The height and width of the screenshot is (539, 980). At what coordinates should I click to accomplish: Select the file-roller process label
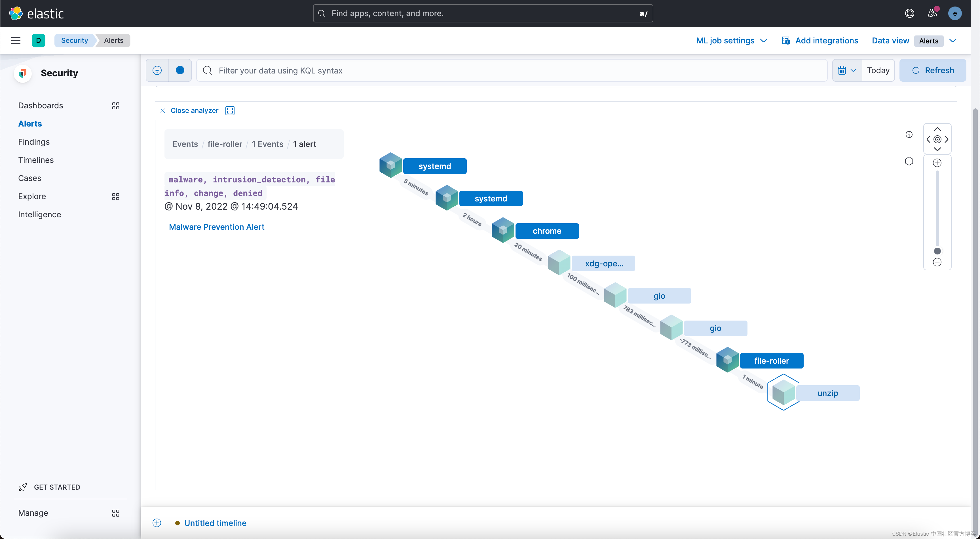coord(772,361)
